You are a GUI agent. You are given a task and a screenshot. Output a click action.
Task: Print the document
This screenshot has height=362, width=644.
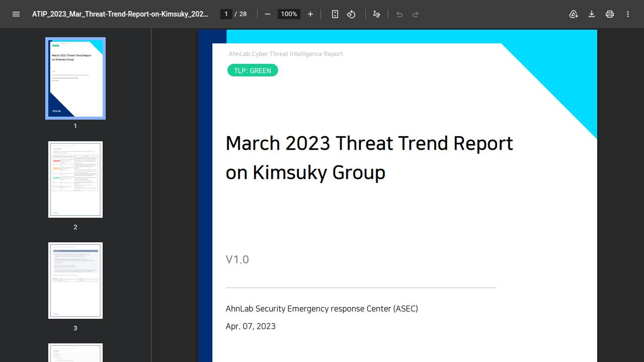point(610,14)
